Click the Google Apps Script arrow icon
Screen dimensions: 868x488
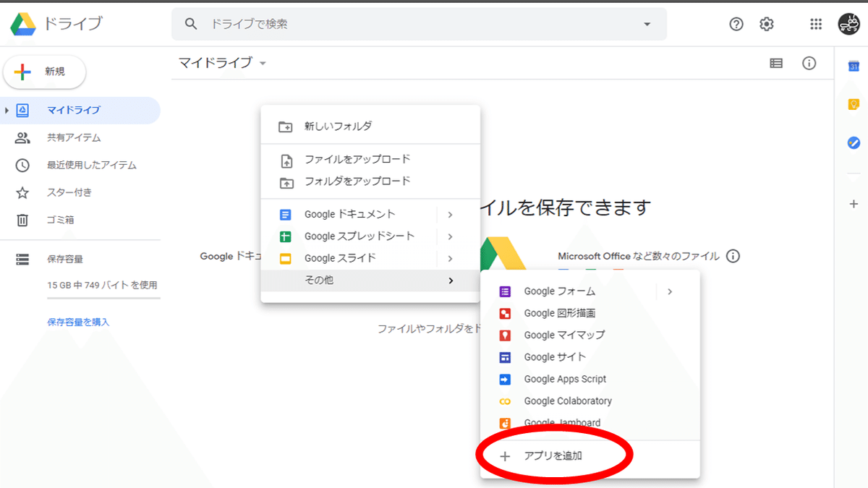pos(506,379)
